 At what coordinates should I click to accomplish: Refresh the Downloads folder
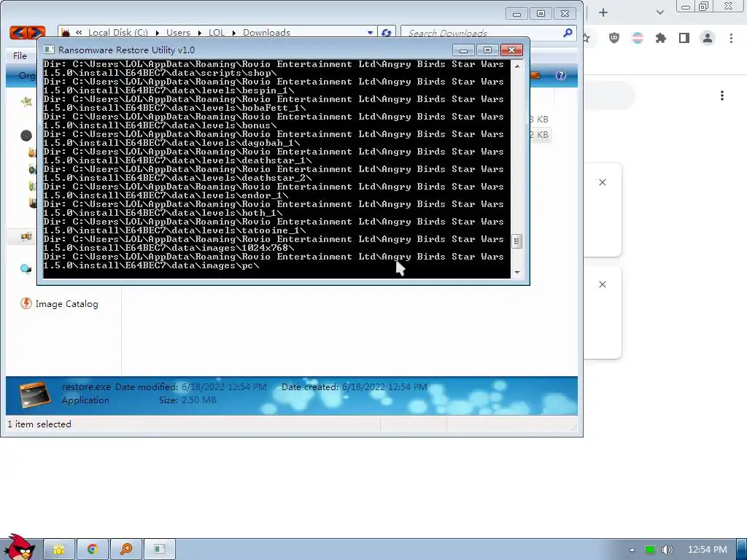pyautogui.click(x=387, y=32)
